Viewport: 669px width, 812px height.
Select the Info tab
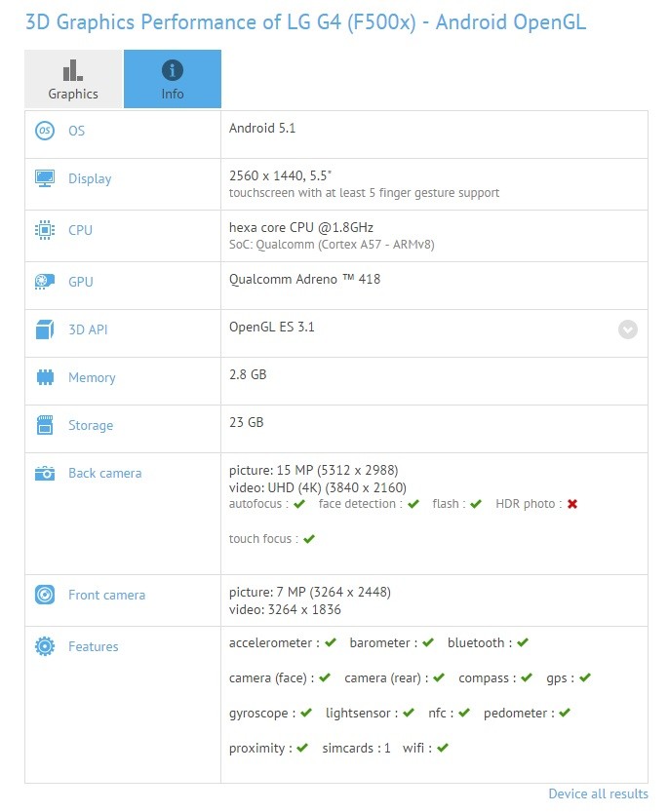coord(173,79)
